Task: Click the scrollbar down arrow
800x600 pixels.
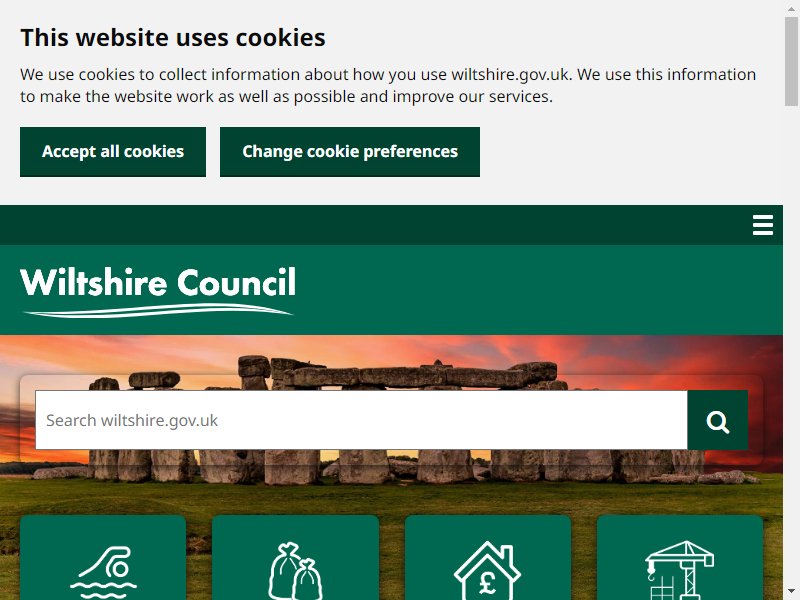Action: pos(791,592)
